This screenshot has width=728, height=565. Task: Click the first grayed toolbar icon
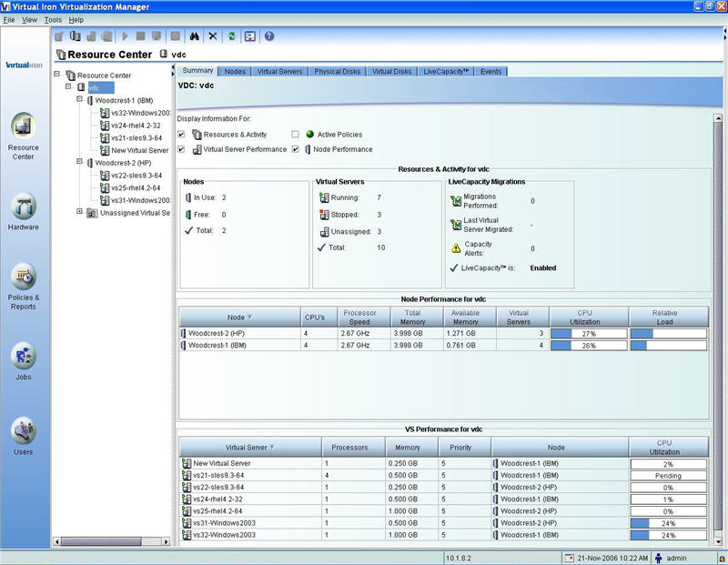click(58, 36)
